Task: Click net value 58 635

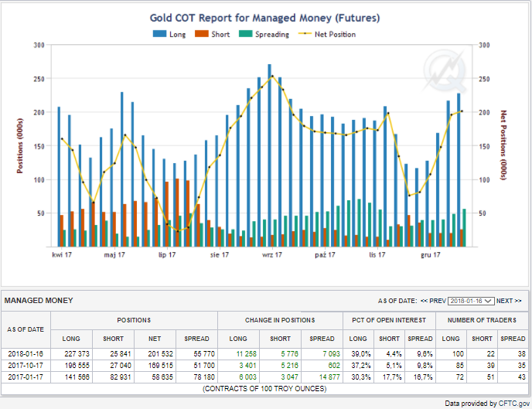Action: tap(162, 377)
